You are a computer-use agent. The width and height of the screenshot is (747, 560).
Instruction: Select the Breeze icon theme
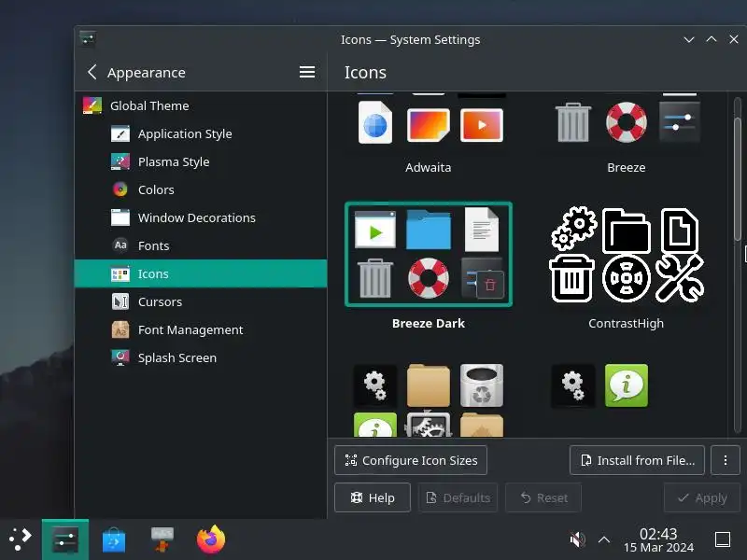coord(626,121)
